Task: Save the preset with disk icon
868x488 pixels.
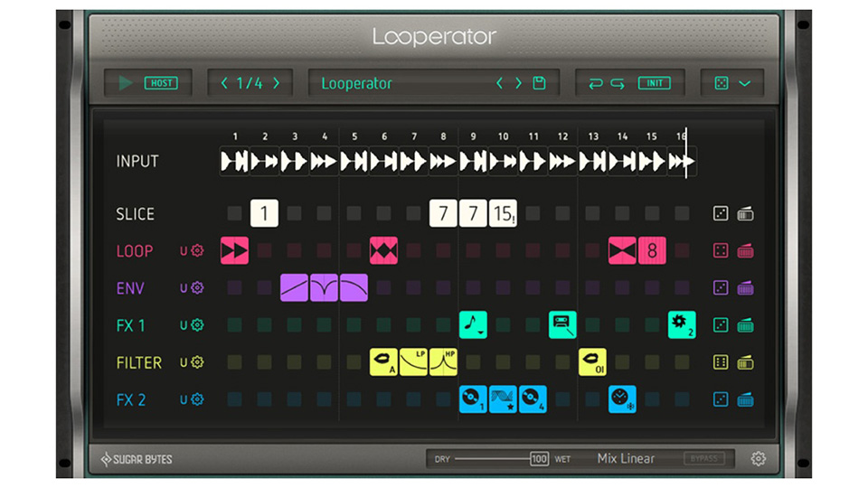Action: coord(540,83)
